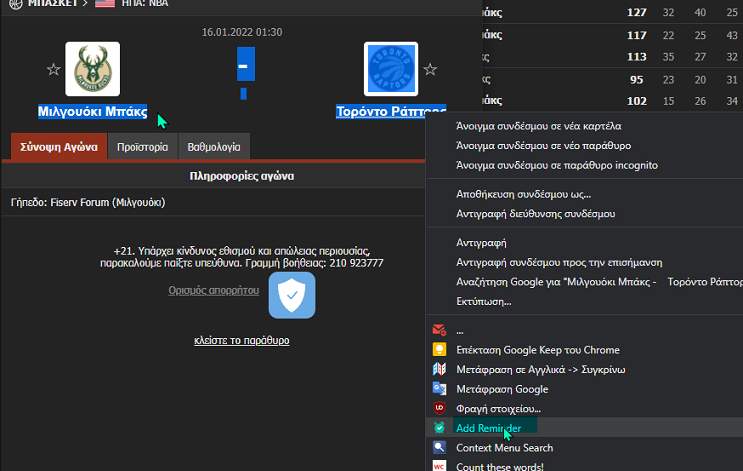743x471 pixels.
Task: Click the Γήπεδο: Fiserv Forum text
Action: point(88,202)
